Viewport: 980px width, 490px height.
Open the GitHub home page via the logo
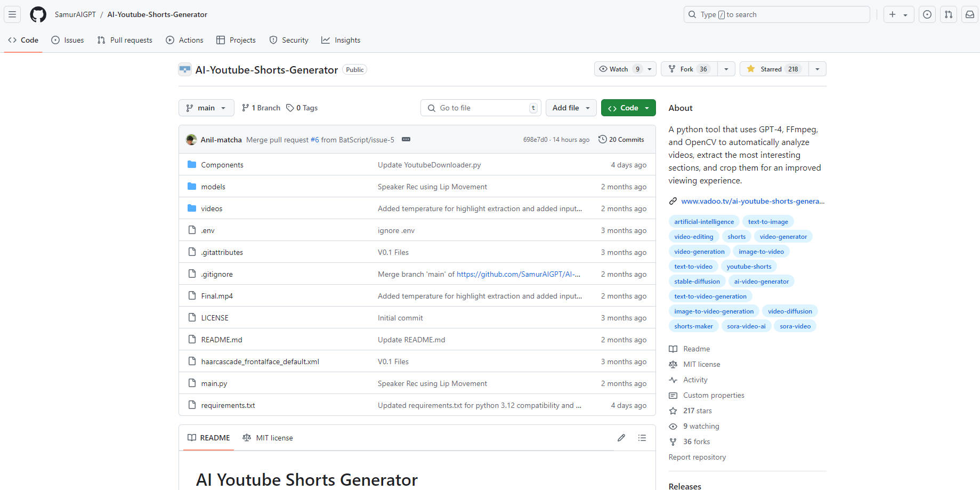point(37,14)
